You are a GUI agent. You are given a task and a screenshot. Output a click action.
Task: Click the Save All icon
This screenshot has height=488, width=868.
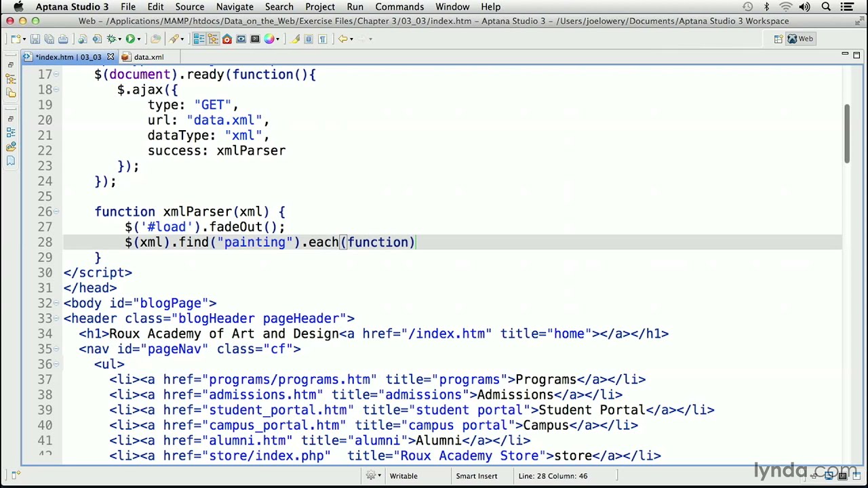point(49,39)
